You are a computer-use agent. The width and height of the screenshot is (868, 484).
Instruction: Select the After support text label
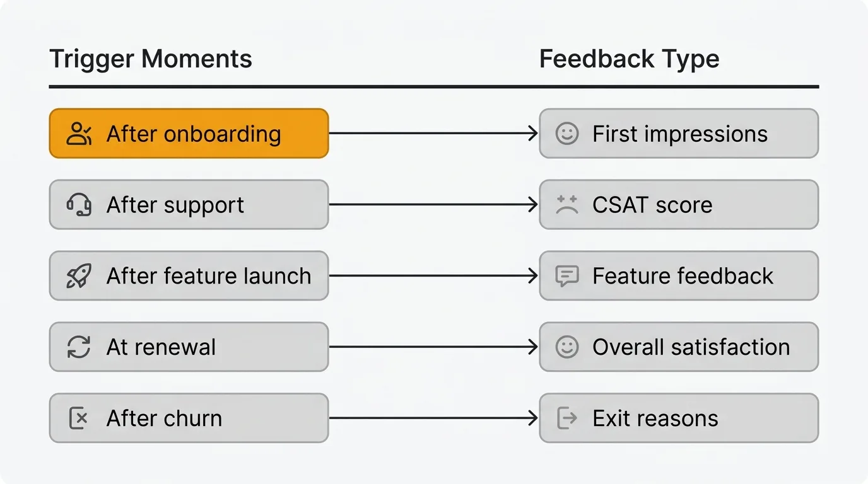(x=175, y=205)
